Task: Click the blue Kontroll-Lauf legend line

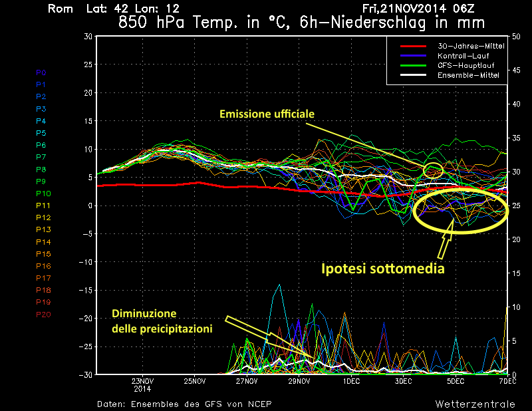Action: click(413, 56)
